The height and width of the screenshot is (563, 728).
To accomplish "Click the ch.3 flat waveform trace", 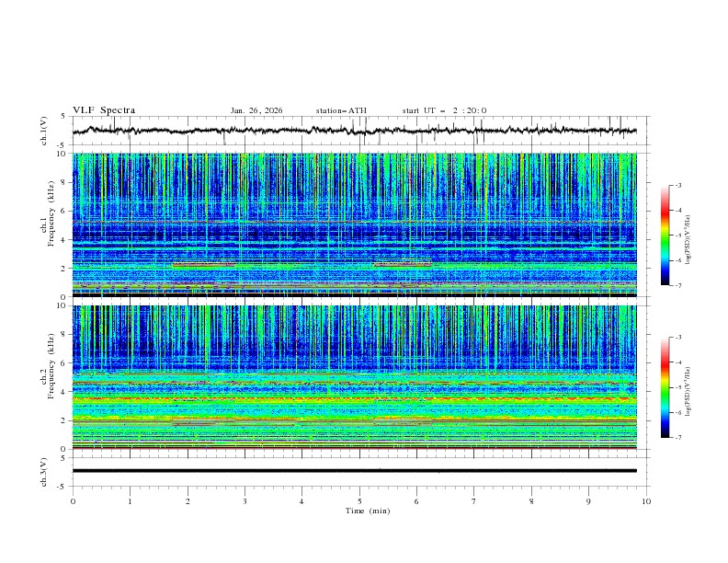I will pyautogui.click(x=354, y=471).
